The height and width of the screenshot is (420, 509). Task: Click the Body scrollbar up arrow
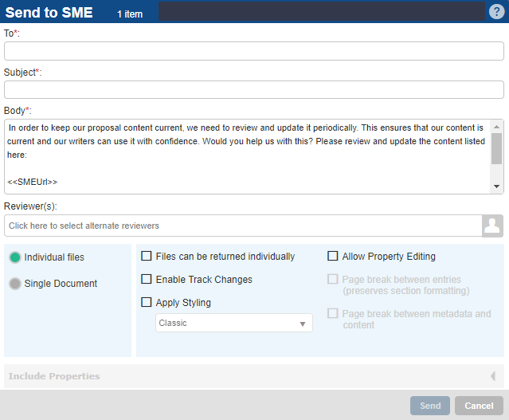pos(496,127)
